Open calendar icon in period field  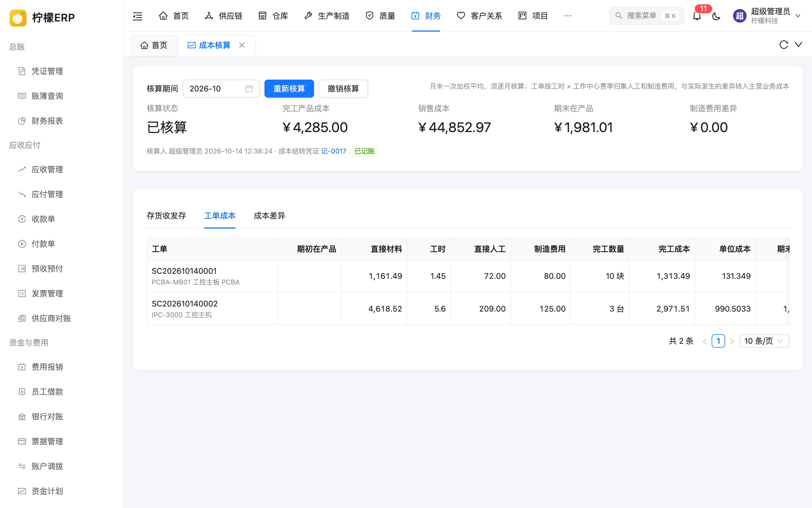coord(249,89)
